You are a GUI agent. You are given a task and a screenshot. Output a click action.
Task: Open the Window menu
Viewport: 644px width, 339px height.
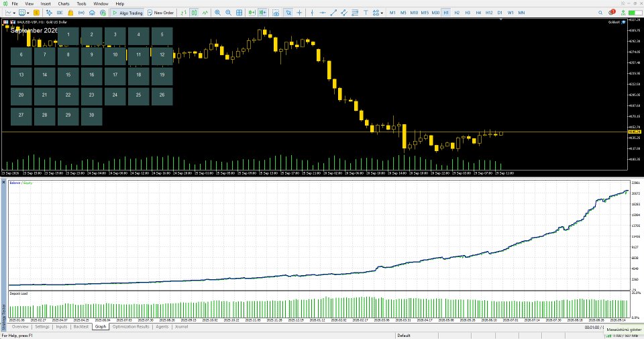coord(101,4)
